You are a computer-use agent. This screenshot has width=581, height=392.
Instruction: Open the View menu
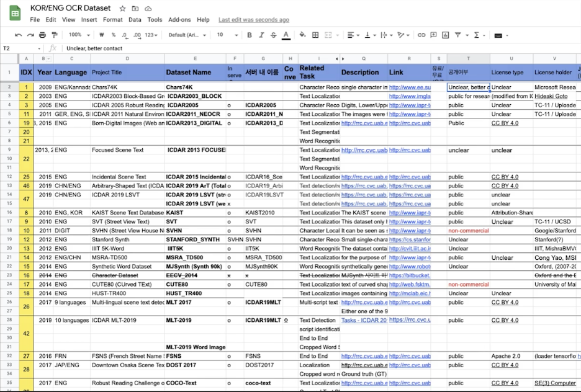click(68, 20)
